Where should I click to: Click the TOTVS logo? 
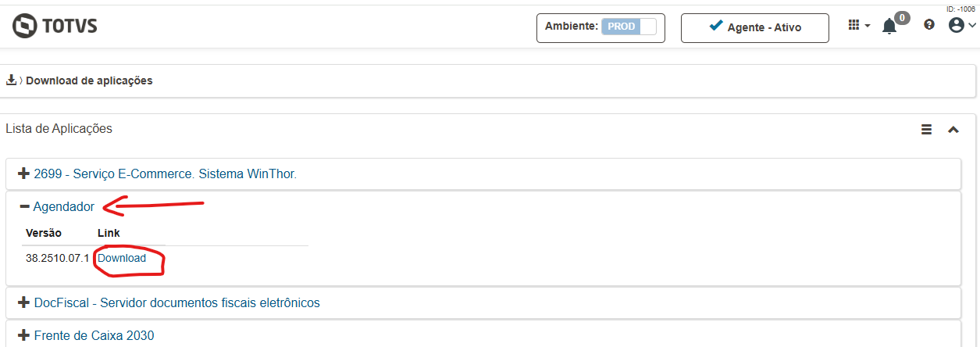tap(55, 27)
